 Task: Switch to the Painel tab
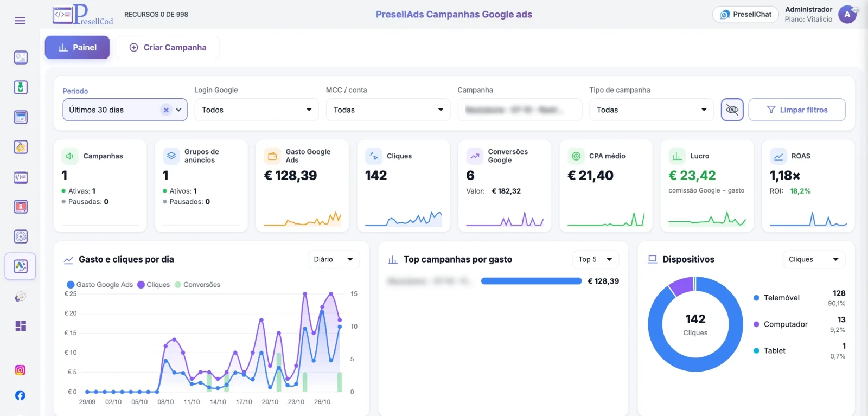(77, 48)
